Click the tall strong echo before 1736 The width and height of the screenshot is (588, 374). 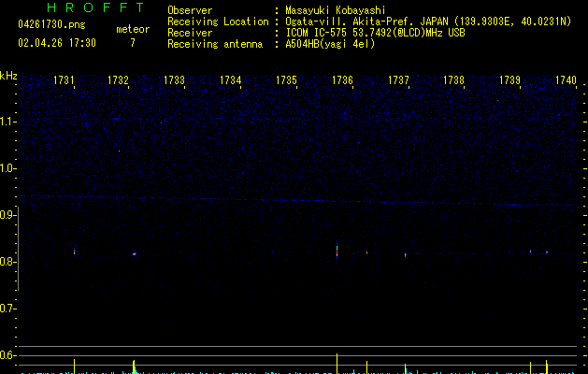tap(337, 251)
